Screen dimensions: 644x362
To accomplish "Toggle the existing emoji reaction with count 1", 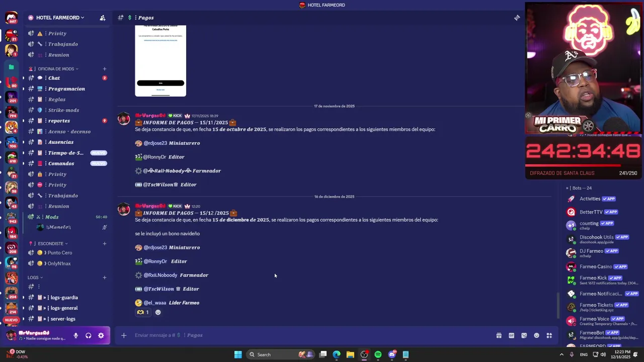I will coord(143,312).
